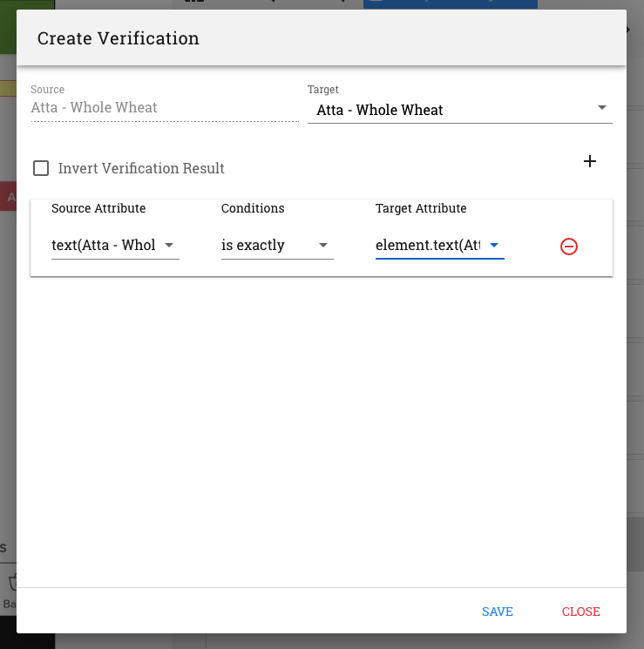The image size is (644, 649).
Task: Click the blue Target Attribute dropdown arrow
Action: (493, 245)
